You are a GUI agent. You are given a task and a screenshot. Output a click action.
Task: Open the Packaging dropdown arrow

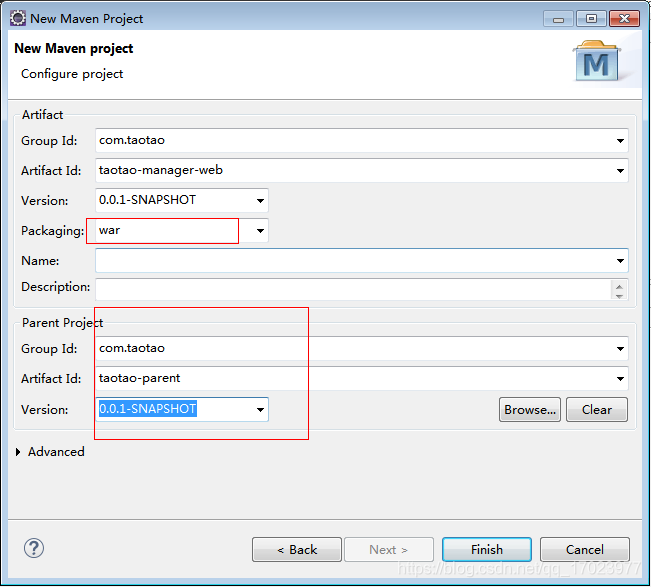pos(260,230)
